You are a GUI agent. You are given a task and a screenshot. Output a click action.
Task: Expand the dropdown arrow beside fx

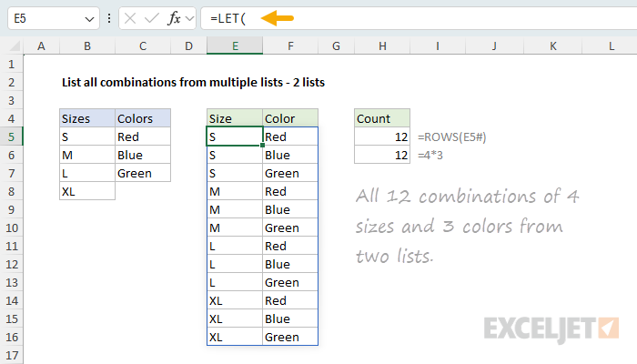[x=189, y=18]
